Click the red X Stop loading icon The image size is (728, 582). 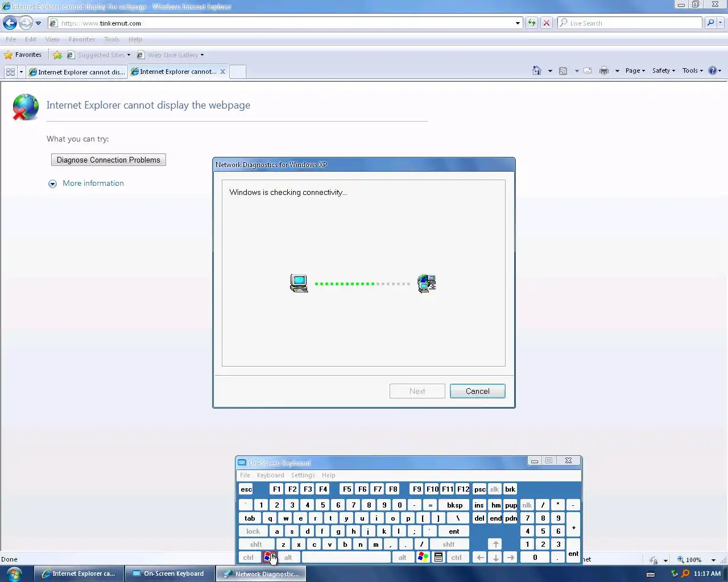pyautogui.click(x=546, y=23)
